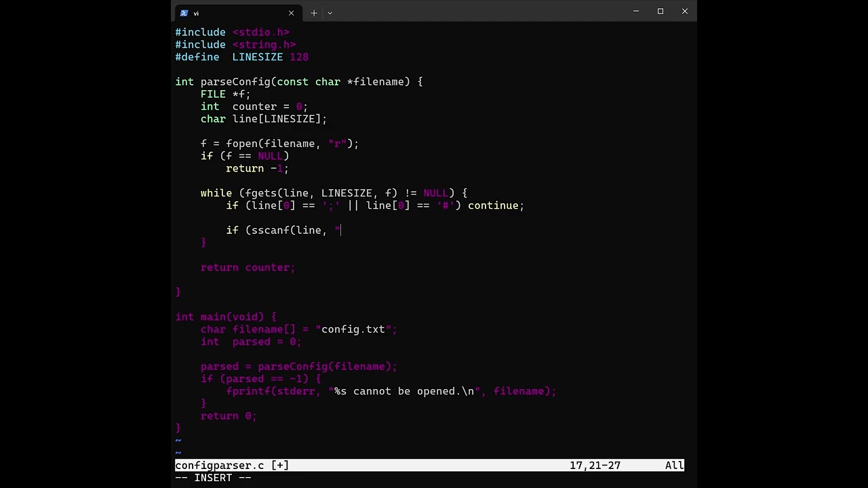Viewport: 868px width, 488px height.
Task: Click the 'configparser.c [+]' status line filename
Action: [232, 466]
